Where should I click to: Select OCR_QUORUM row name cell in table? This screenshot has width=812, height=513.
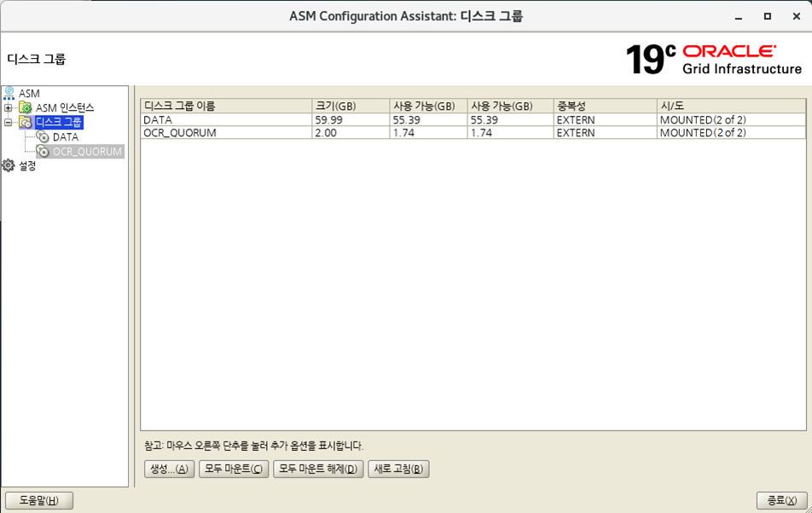[x=226, y=132]
